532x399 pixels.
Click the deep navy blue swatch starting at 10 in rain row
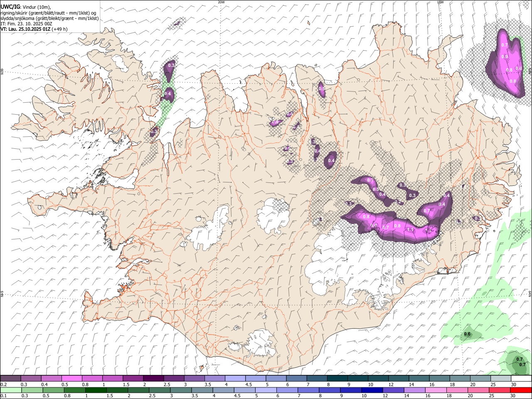(x=372, y=390)
